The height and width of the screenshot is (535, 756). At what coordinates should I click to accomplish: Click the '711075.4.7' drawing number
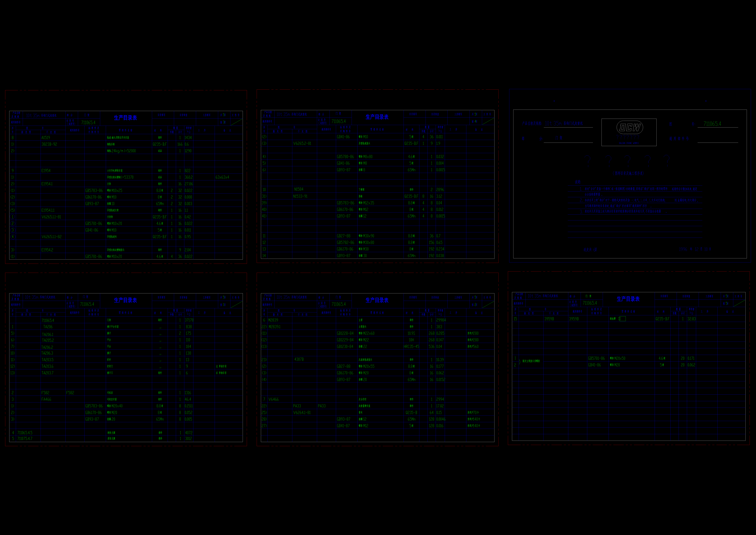tap(25, 438)
